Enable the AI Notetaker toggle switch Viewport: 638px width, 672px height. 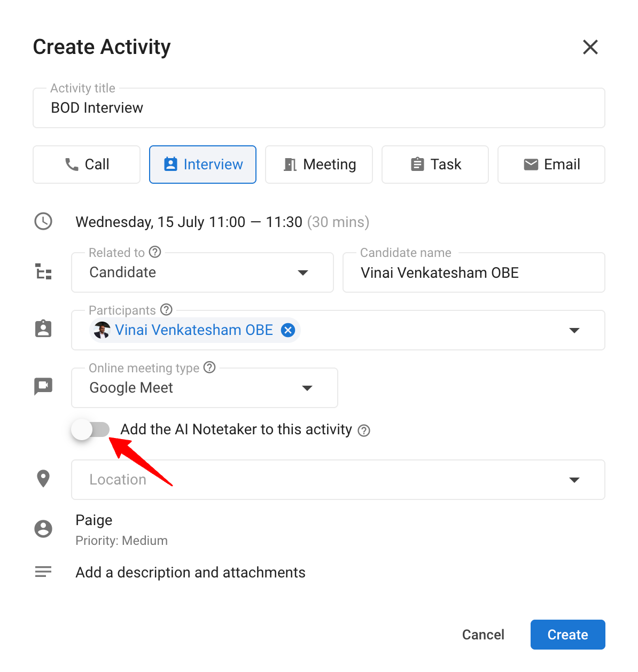coord(91,429)
